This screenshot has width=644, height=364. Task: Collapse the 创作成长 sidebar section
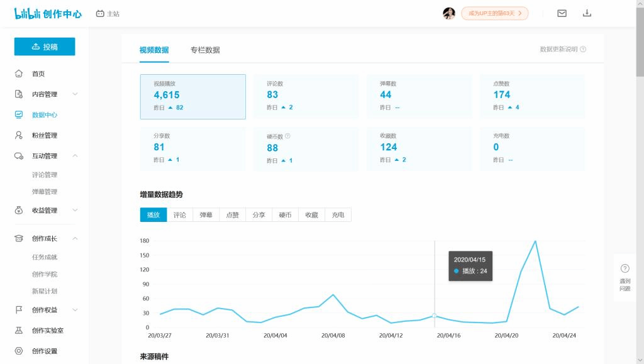(75, 239)
